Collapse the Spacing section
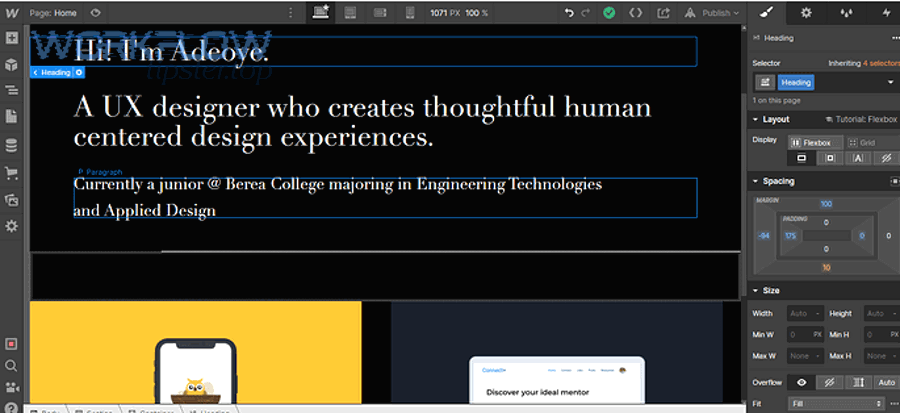This screenshot has height=413, width=900. [773, 181]
